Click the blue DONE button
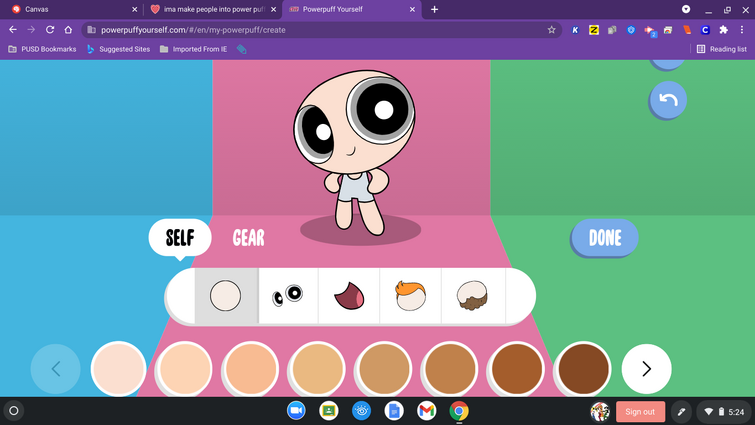Viewport: 755px width, 425px height. point(605,238)
